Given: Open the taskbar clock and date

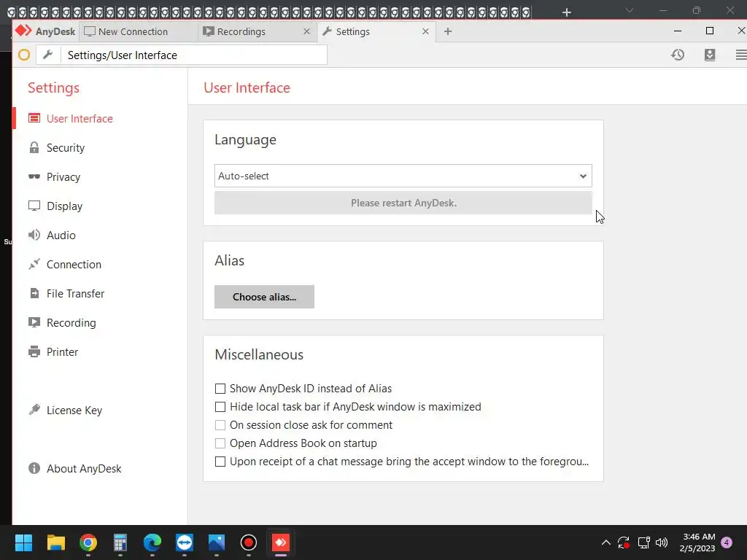Looking at the screenshot, I should (x=697, y=542).
